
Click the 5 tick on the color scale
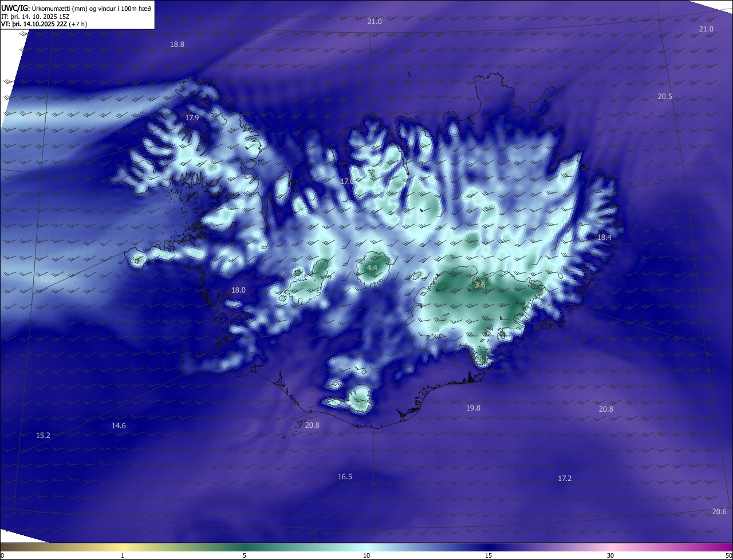245,555
